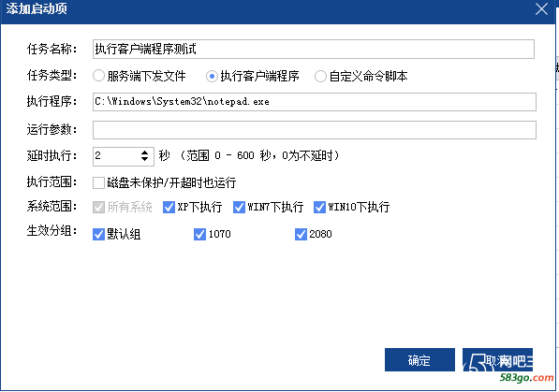Click the 执行程序 path input field

coord(314,102)
